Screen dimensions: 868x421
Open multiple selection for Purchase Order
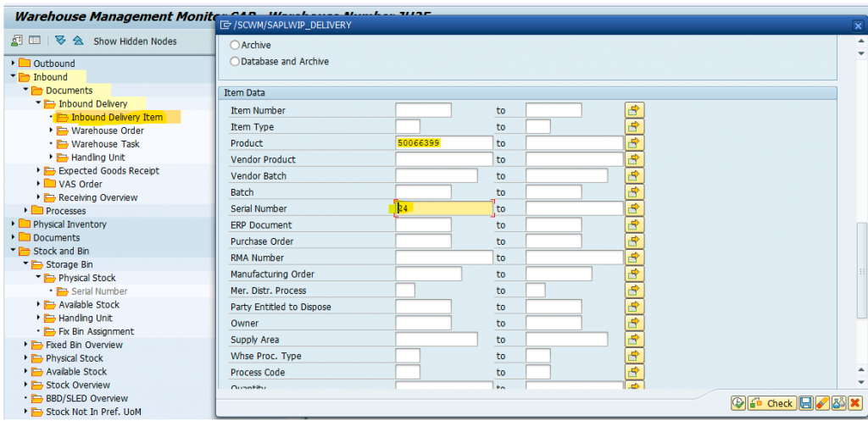pos(634,241)
